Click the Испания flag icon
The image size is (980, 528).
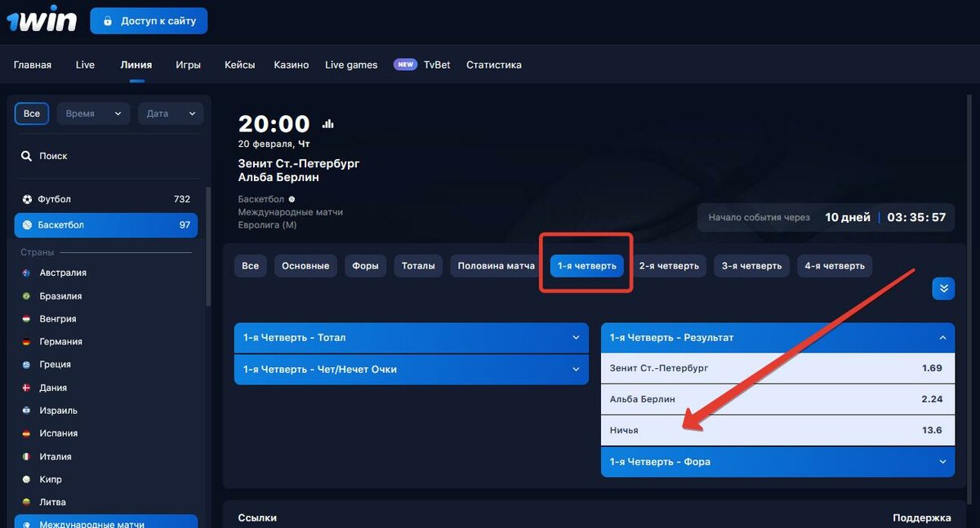click(27, 433)
